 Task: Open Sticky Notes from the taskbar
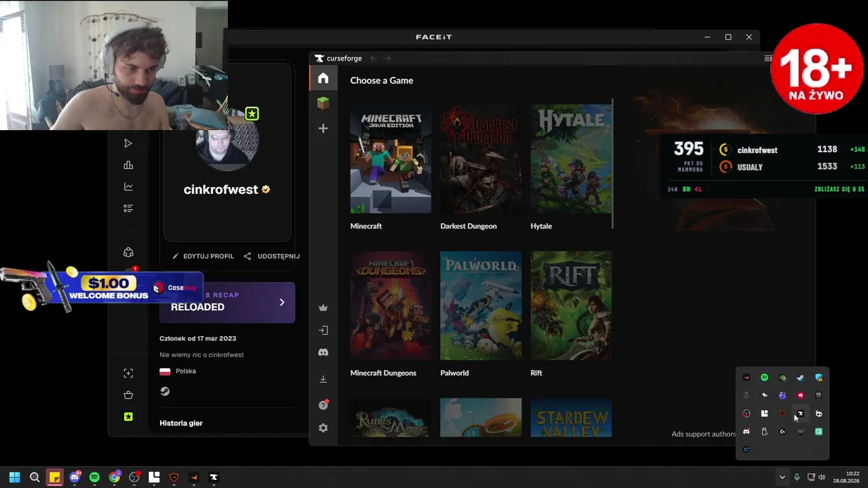point(54,477)
